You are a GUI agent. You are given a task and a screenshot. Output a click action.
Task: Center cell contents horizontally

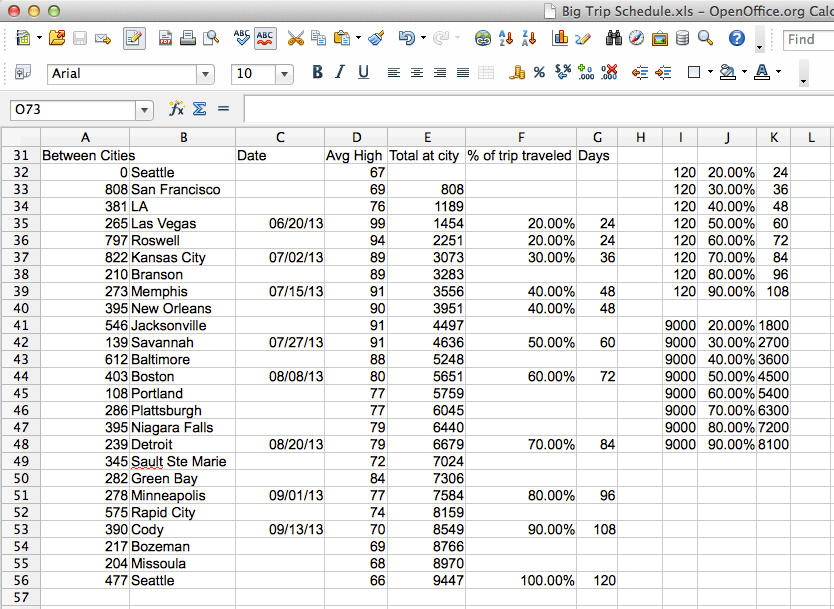417,72
